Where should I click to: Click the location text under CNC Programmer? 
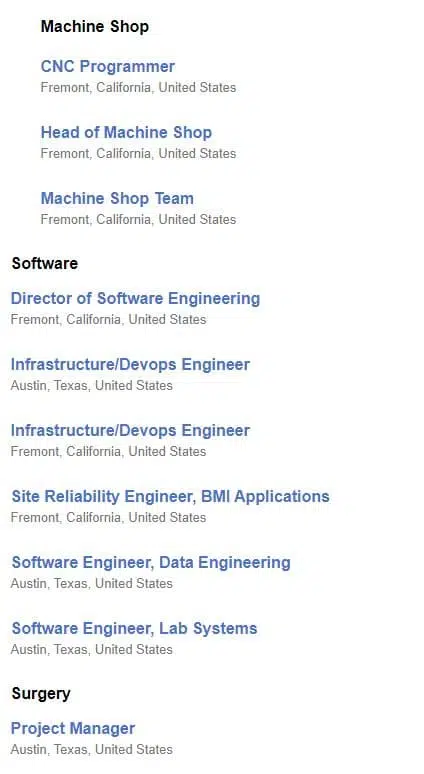(x=138, y=87)
